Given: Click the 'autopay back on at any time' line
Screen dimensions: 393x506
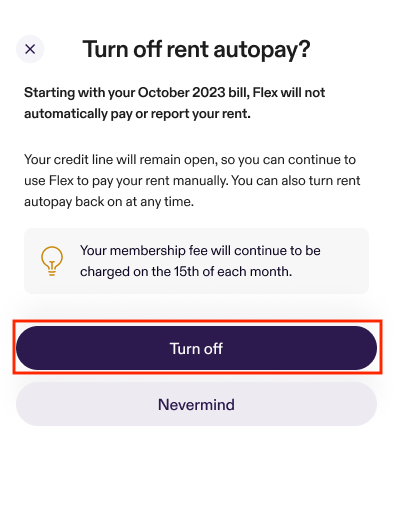Looking at the screenshot, I should (x=109, y=202).
